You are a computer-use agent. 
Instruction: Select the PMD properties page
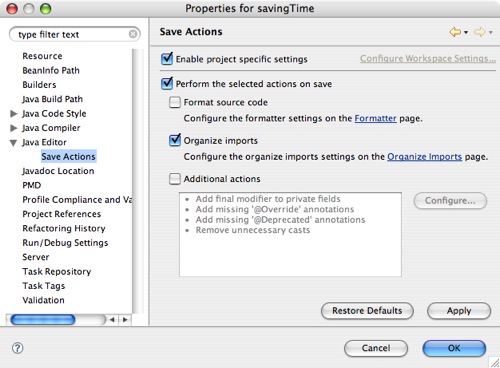(32, 185)
